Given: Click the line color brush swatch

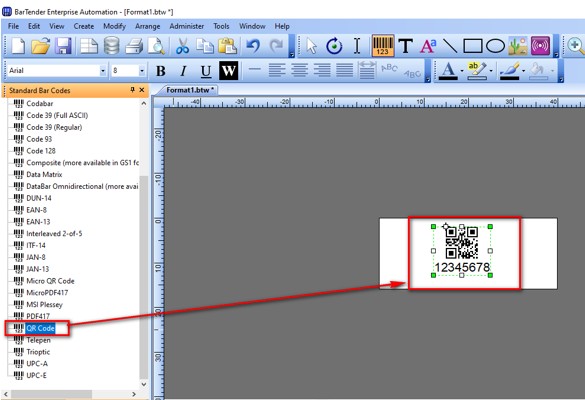Looking at the screenshot, I should 510,71.
